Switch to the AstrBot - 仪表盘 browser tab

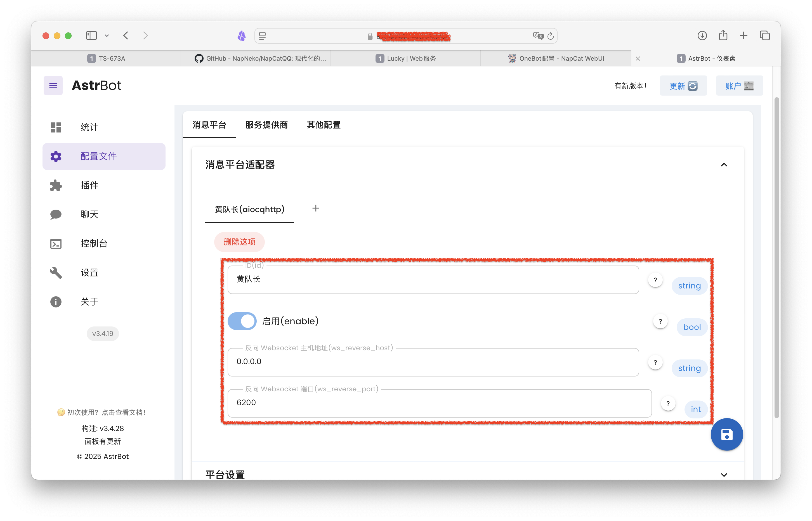706,58
